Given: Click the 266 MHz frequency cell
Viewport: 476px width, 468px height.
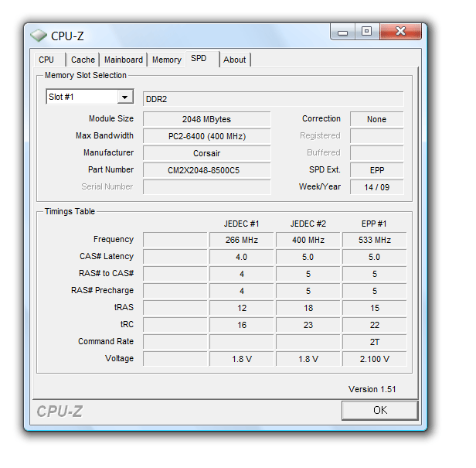Looking at the screenshot, I should [242, 240].
